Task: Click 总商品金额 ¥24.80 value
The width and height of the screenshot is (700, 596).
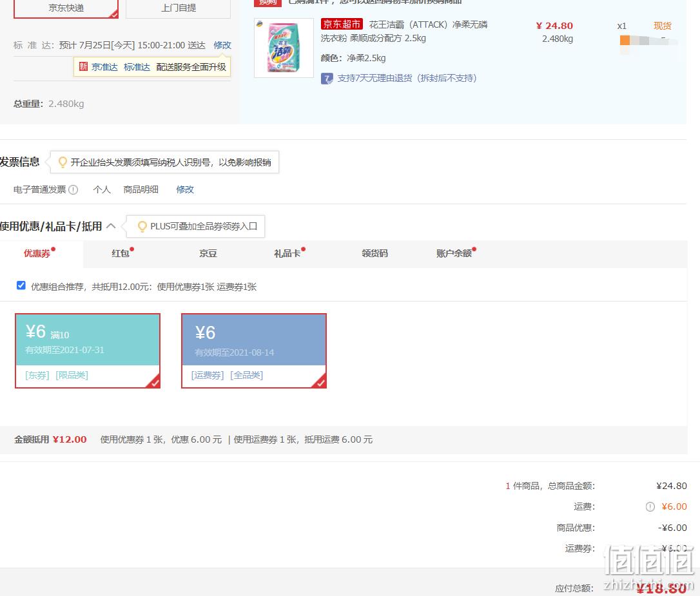Action: coord(672,486)
